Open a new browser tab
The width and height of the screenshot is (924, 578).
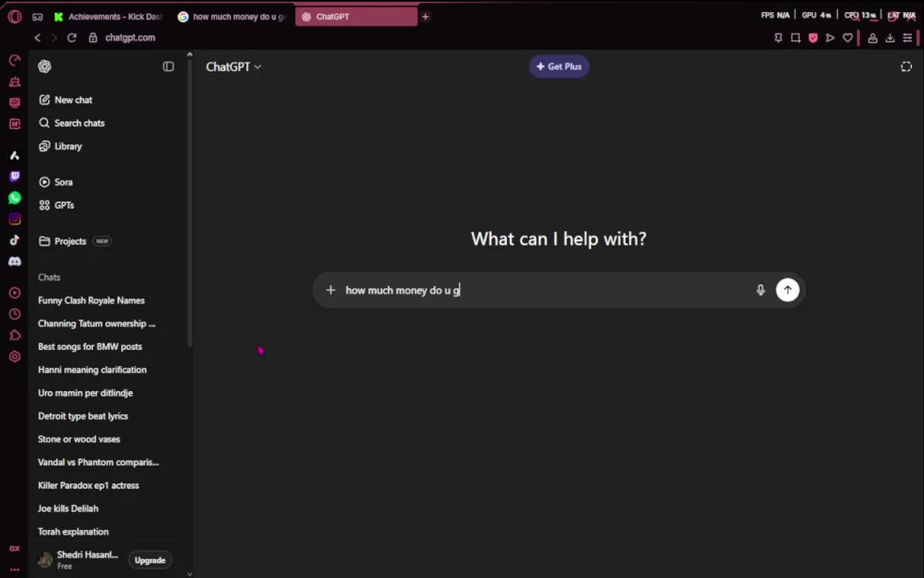point(425,17)
